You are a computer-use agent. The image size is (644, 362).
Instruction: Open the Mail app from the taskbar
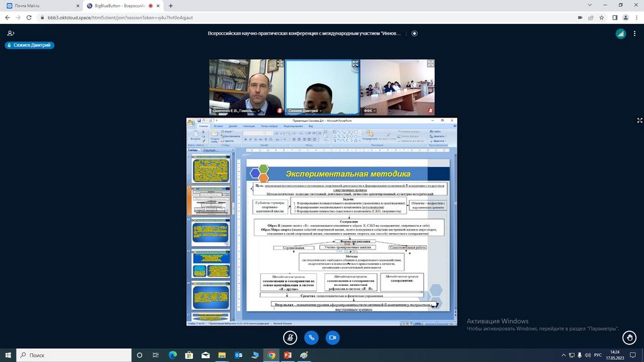(x=206, y=355)
